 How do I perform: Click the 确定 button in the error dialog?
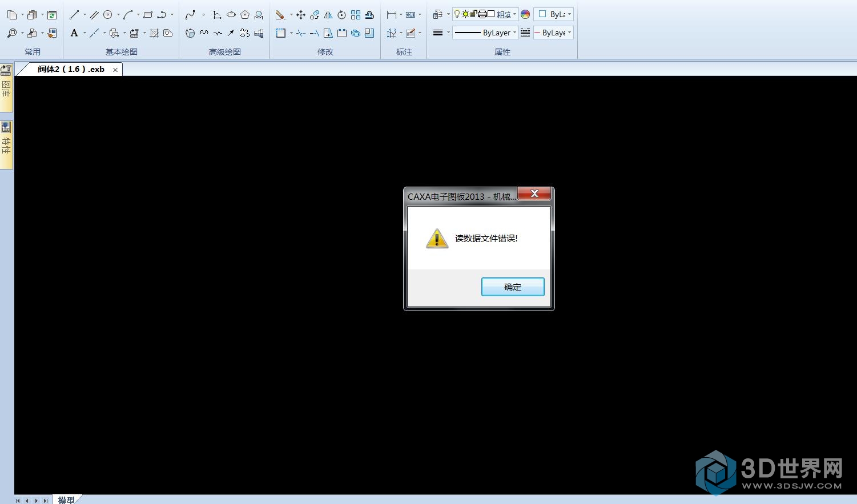513,287
